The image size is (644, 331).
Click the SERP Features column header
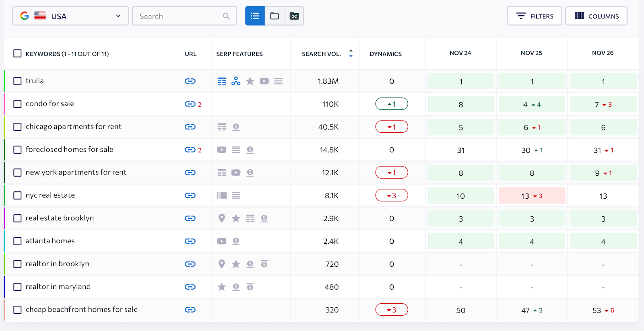239,54
